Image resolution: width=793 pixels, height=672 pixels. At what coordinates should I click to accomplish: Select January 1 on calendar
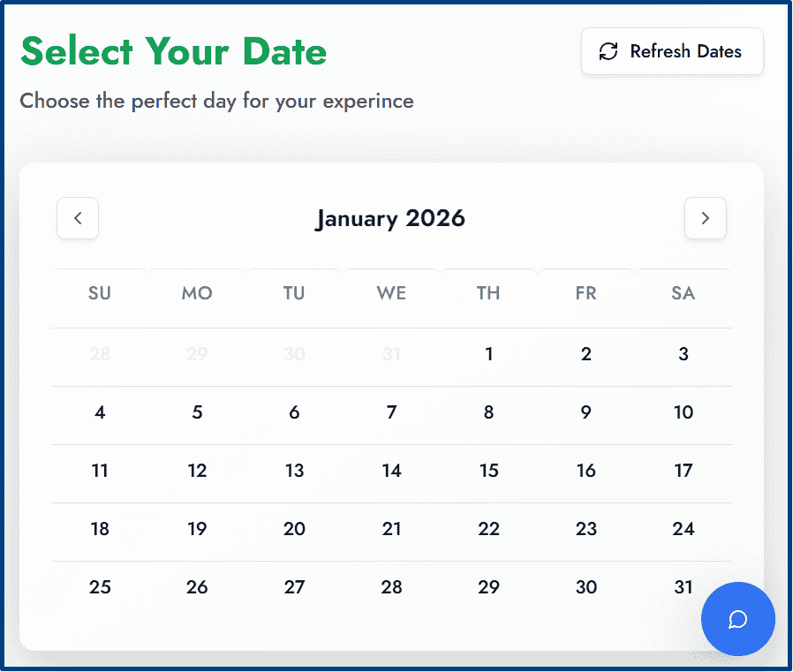pyautogui.click(x=488, y=355)
